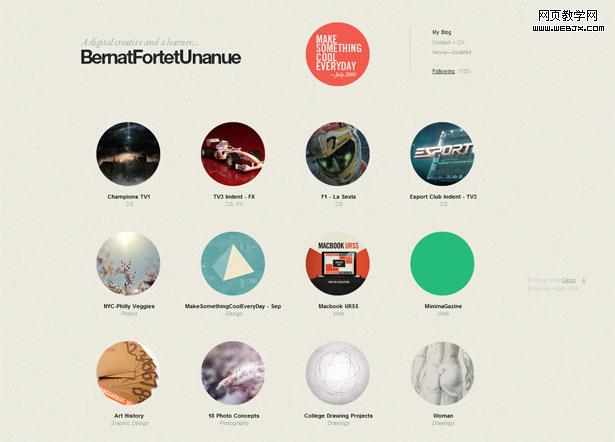Open the My Blog menu link
Screen dimensions: 615x442
click(442, 32)
